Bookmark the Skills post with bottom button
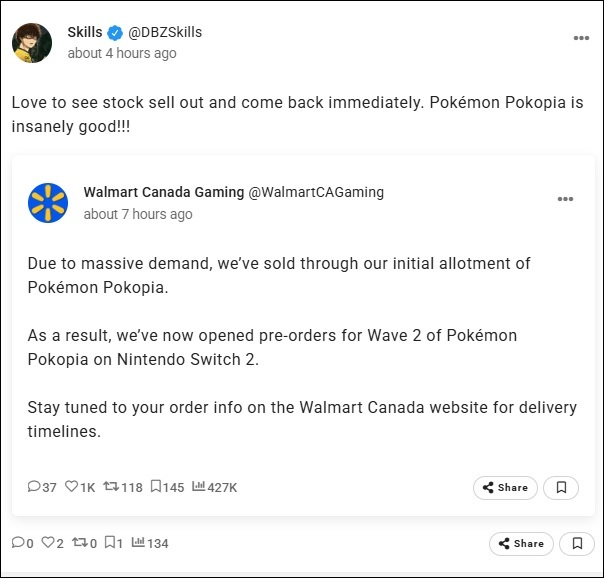Viewport: 604px width, 578px height. (577, 544)
